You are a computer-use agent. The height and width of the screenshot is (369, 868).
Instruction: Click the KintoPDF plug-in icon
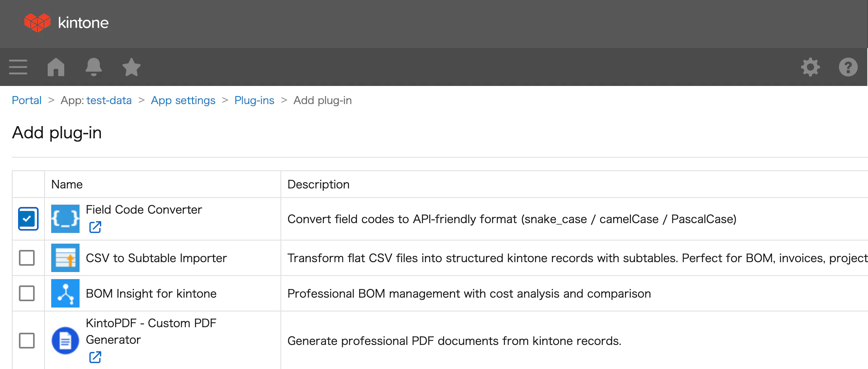tap(65, 341)
